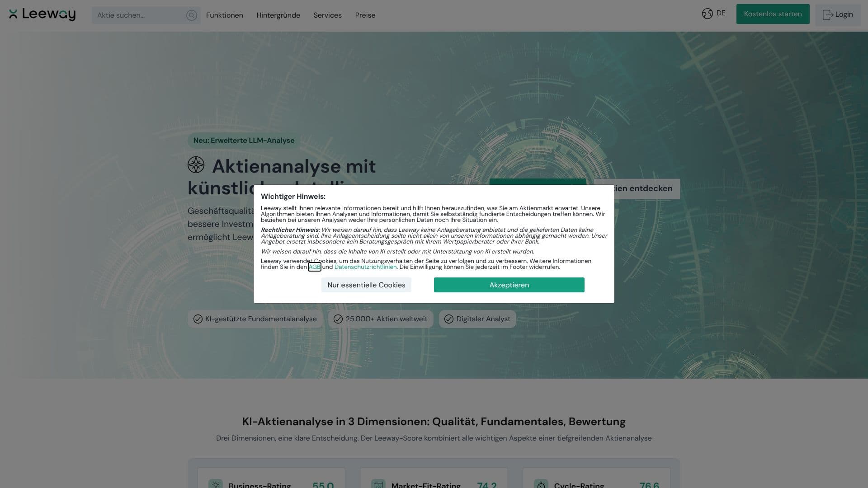This screenshot has height=488, width=868.
Task: Choose 'Nur essentielle Cookies'
Action: (366, 285)
